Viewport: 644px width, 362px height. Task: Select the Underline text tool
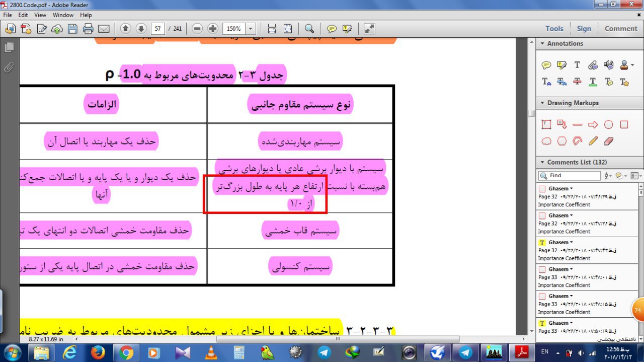click(593, 82)
